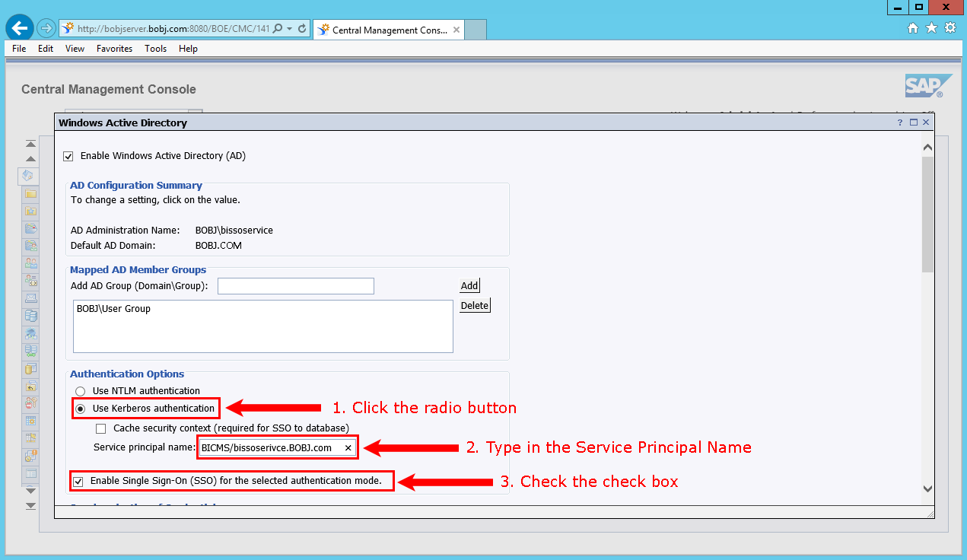Click the Service principal name input field
Viewport: 967px width, 560px height.
point(278,448)
